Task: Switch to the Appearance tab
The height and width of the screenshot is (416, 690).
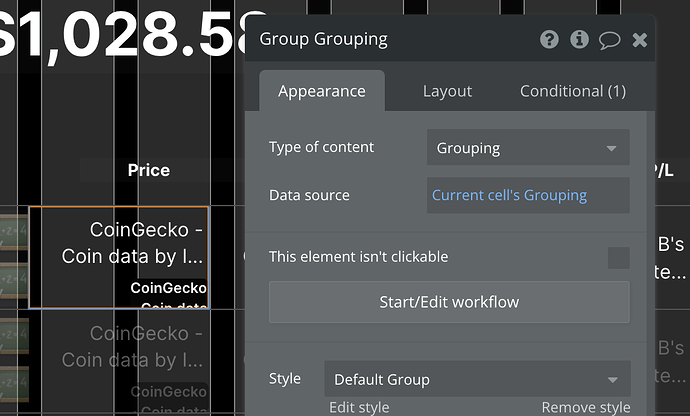Action: 321,91
